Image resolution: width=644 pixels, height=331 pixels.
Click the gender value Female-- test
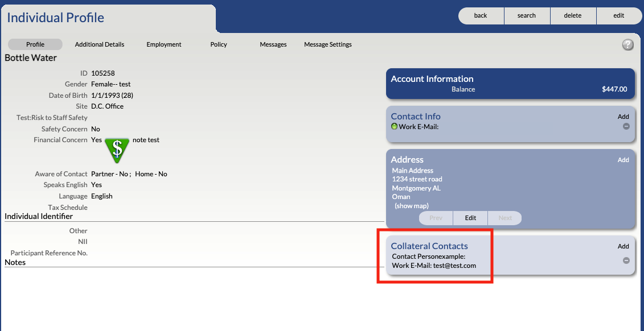(111, 84)
